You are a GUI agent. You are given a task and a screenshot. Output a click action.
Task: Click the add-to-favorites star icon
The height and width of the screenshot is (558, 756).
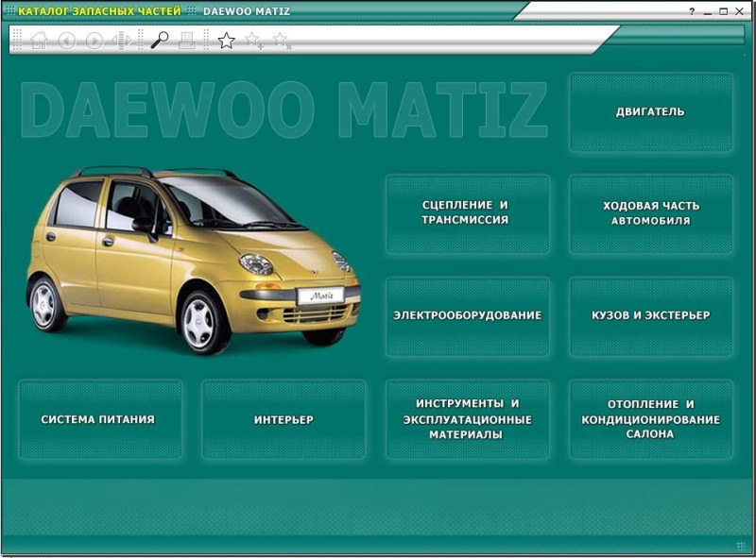click(x=253, y=41)
